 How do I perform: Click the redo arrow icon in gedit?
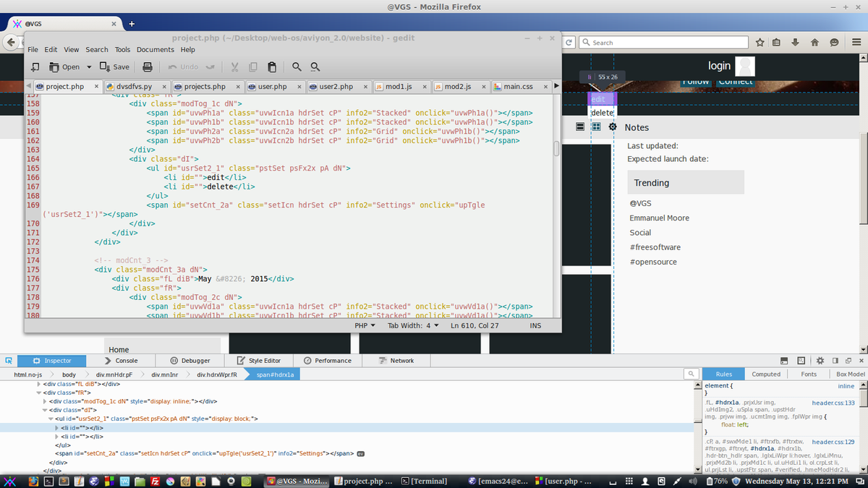[x=210, y=67]
